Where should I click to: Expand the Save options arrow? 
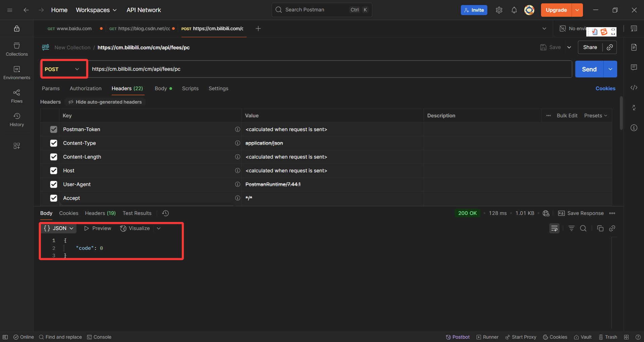pos(569,47)
